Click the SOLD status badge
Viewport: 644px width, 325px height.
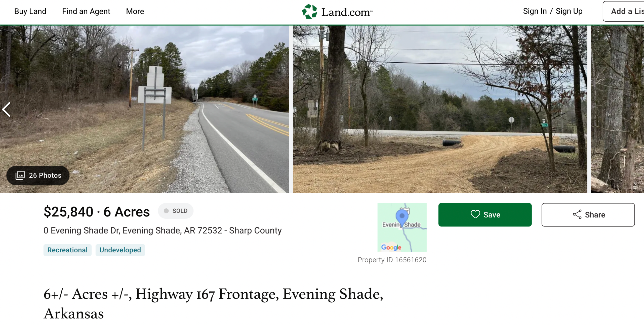(176, 211)
